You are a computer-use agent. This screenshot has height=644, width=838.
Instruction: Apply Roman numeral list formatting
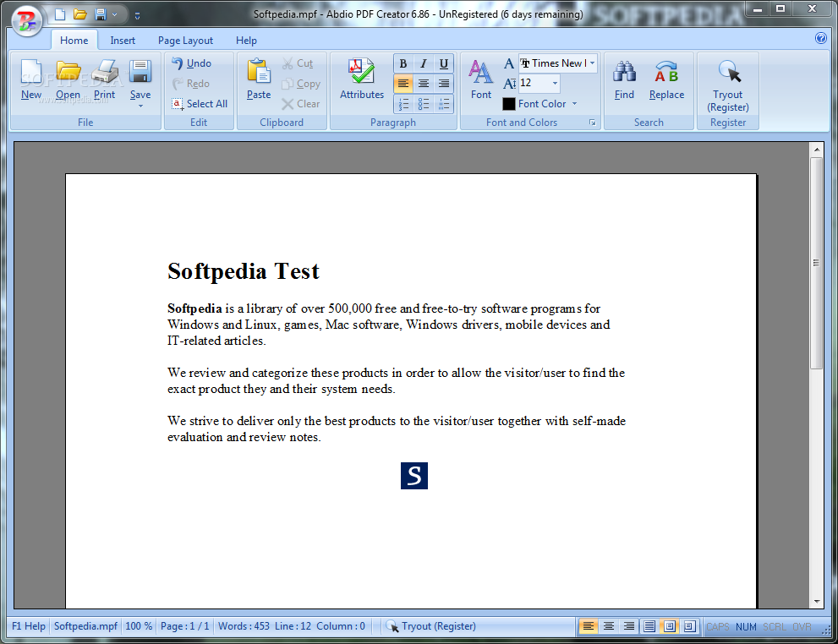[444, 104]
